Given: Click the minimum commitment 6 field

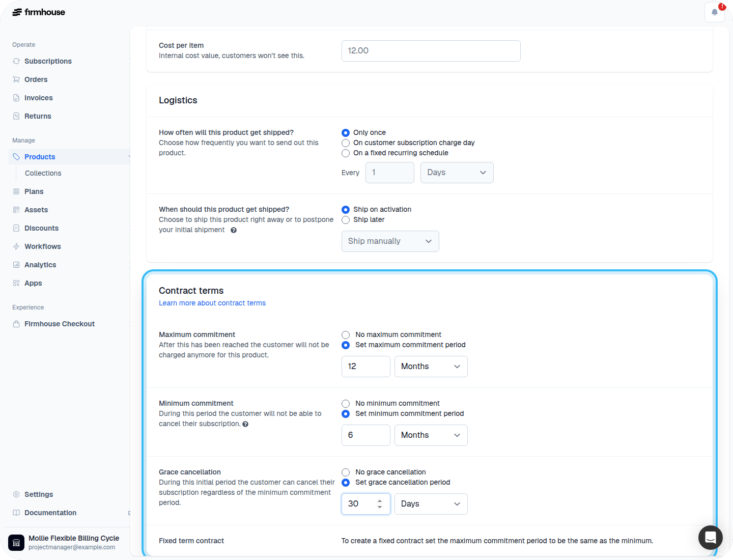Looking at the screenshot, I should coord(366,435).
